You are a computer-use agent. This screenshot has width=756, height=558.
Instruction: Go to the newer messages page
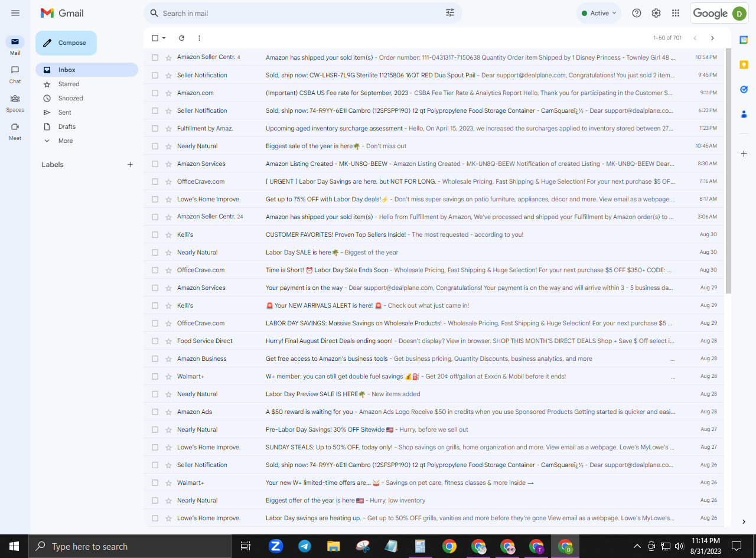(x=695, y=38)
